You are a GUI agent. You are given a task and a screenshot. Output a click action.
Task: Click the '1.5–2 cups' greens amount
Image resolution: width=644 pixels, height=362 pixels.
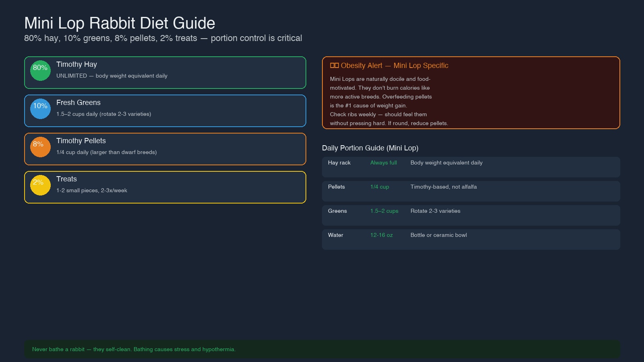[384, 211]
